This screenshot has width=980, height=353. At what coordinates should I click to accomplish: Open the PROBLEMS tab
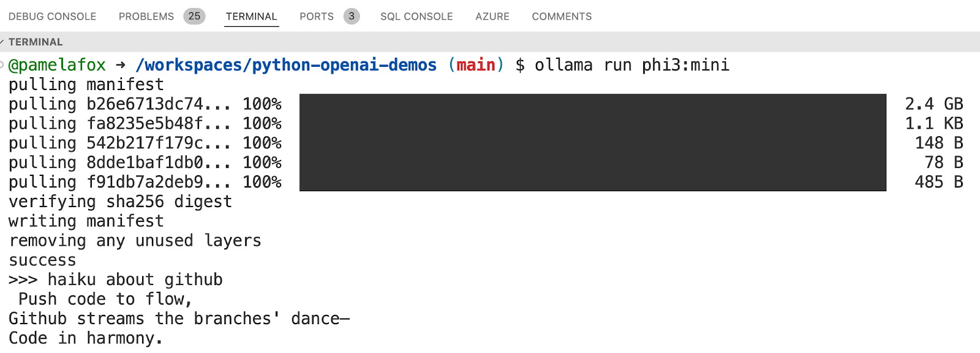pyautogui.click(x=145, y=17)
